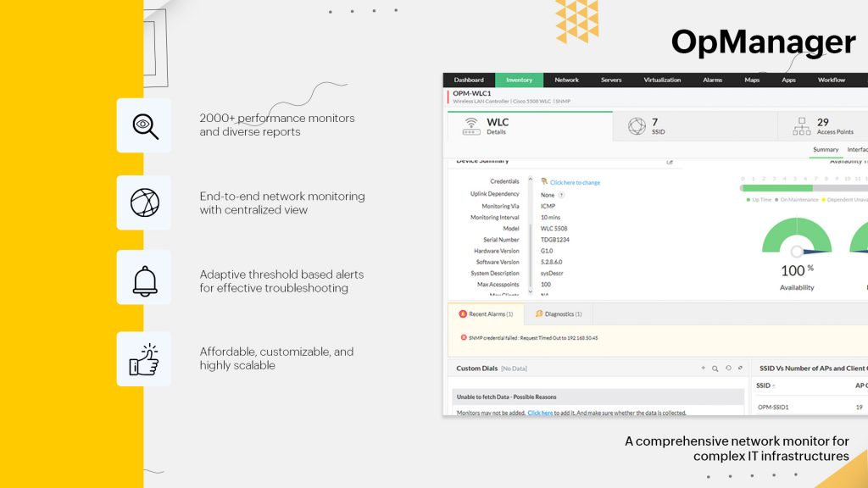Click the WLC router icon

point(471,126)
